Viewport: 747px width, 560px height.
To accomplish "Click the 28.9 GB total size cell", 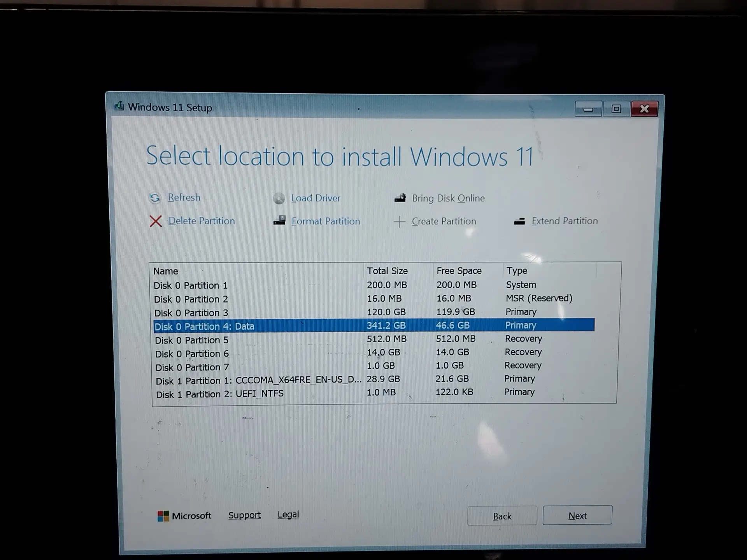I will point(383,379).
